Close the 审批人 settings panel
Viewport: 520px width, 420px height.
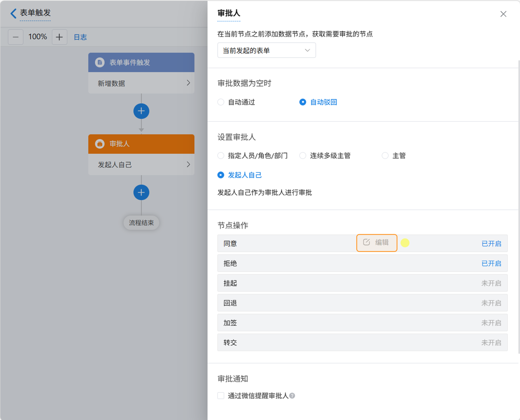click(503, 14)
